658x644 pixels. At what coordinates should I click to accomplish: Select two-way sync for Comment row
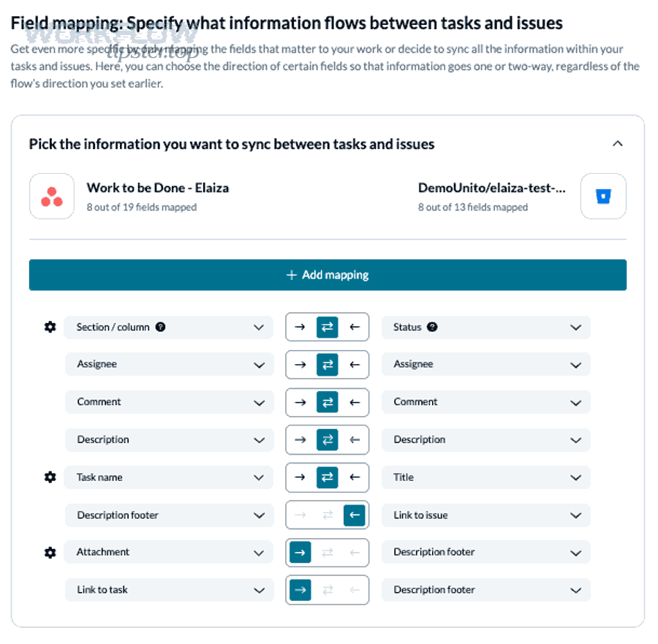[x=327, y=402]
